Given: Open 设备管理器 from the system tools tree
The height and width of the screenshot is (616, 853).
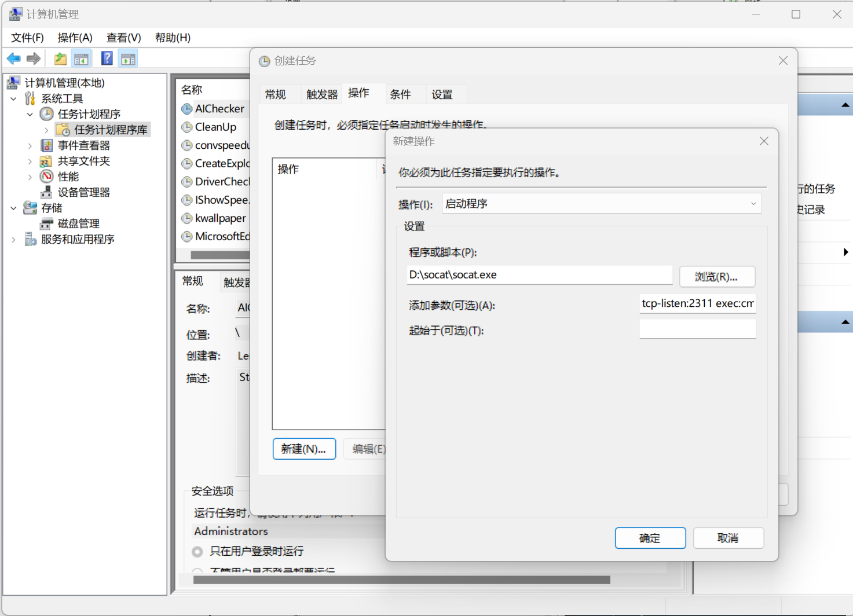Looking at the screenshot, I should pyautogui.click(x=83, y=192).
